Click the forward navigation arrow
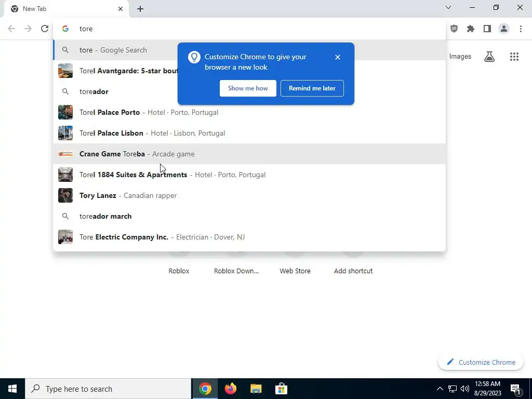 point(28,29)
